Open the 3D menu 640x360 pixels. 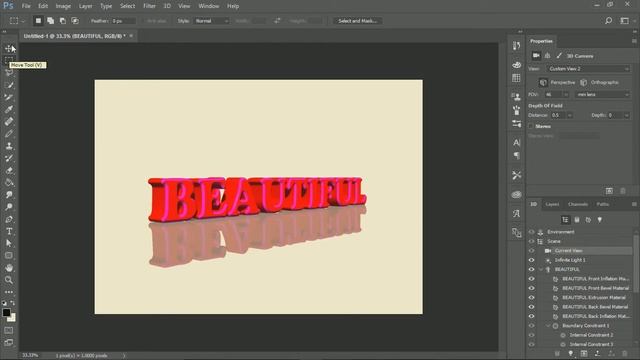167,6
